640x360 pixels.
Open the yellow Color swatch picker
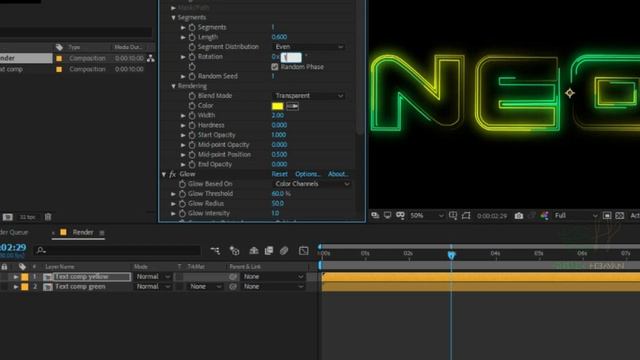[x=278, y=106]
